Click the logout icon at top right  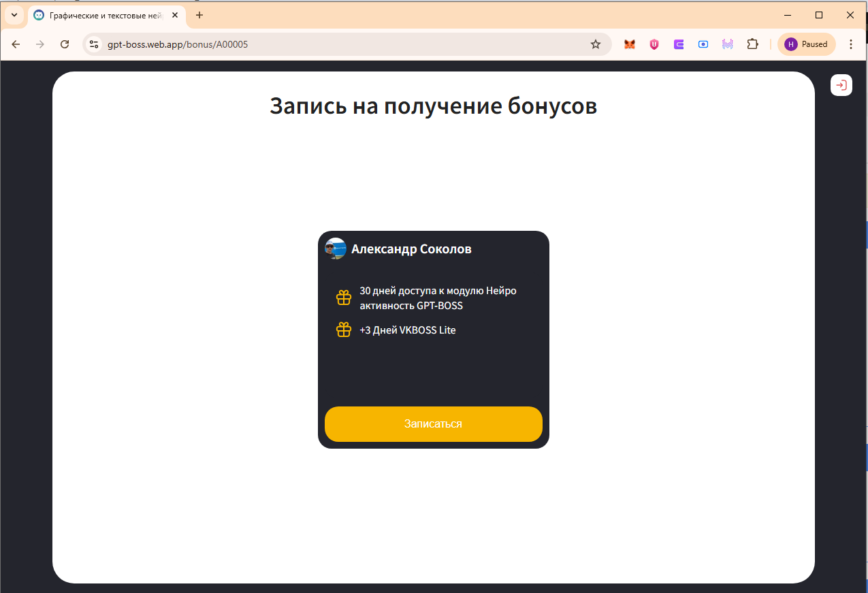coord(841,85)
